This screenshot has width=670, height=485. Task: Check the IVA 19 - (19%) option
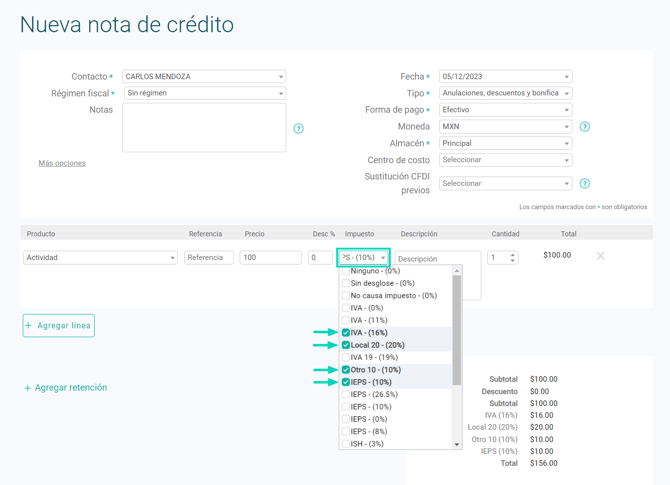[346, 357]
